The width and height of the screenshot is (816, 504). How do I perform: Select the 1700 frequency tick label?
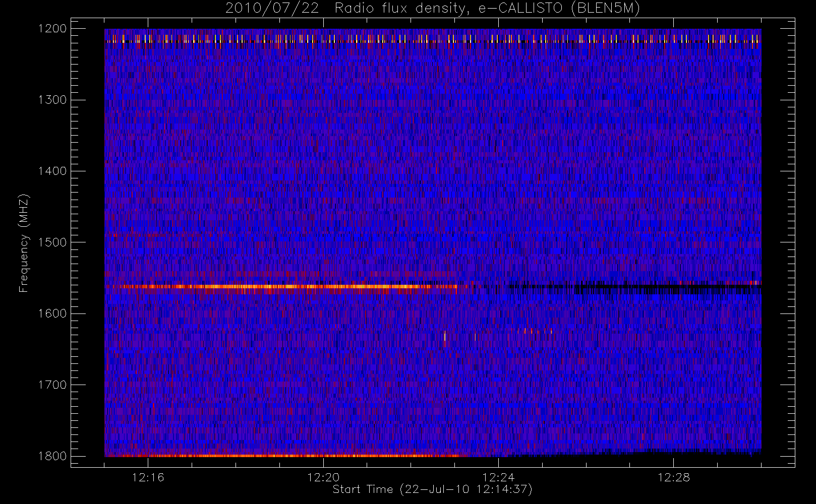pyautogui.click(x=52, y=385)
